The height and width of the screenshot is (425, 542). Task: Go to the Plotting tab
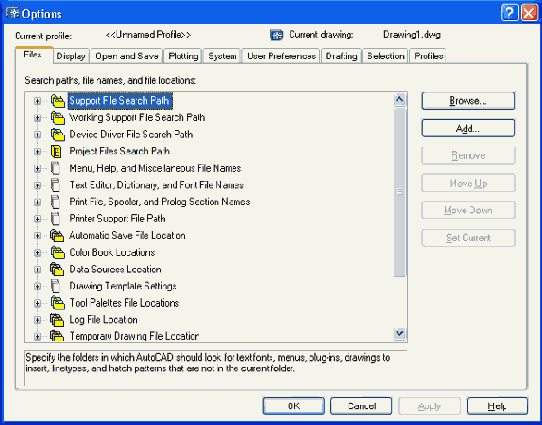click(x=183, y=56)
